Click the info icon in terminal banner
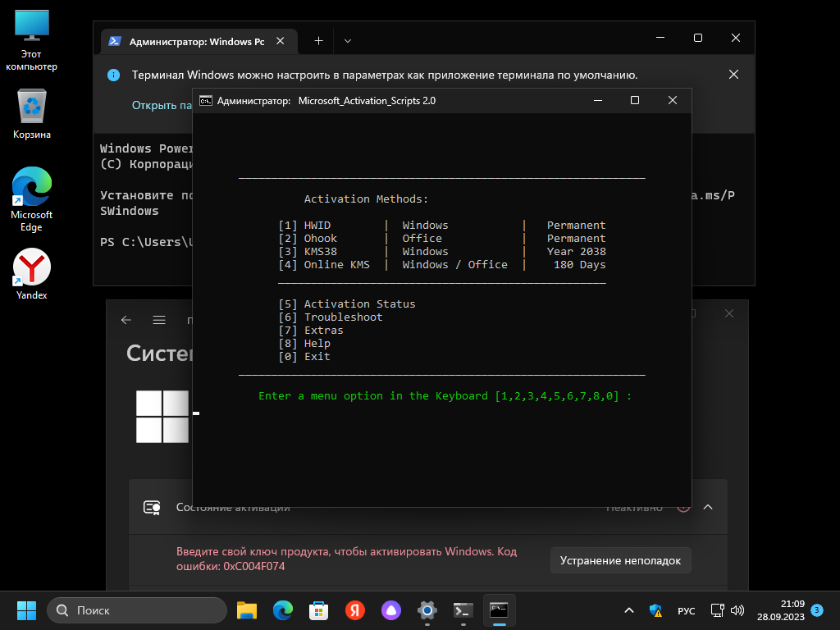 click(x=113, y=75)
